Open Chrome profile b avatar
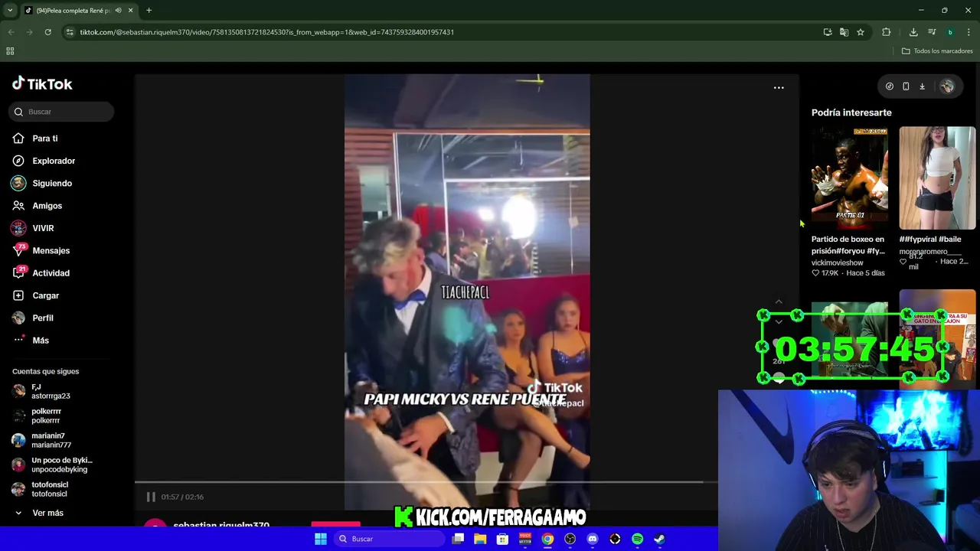Screen dimensions: 980x551 (x=950, y=32)
